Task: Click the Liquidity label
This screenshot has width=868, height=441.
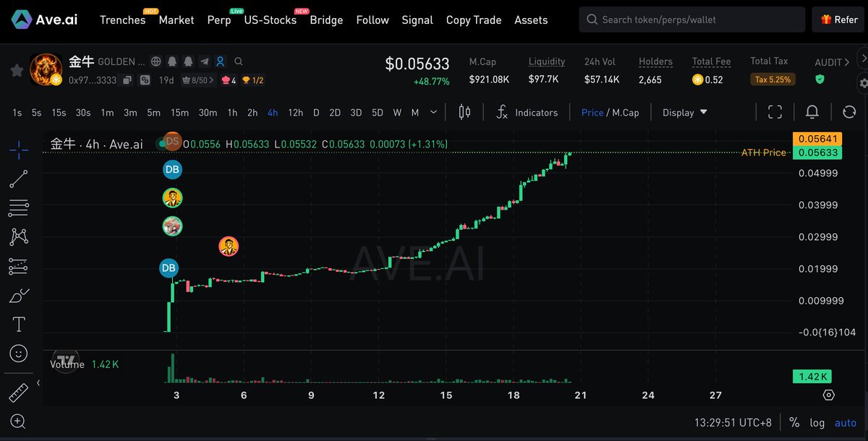Action: (x=547, y=61)
